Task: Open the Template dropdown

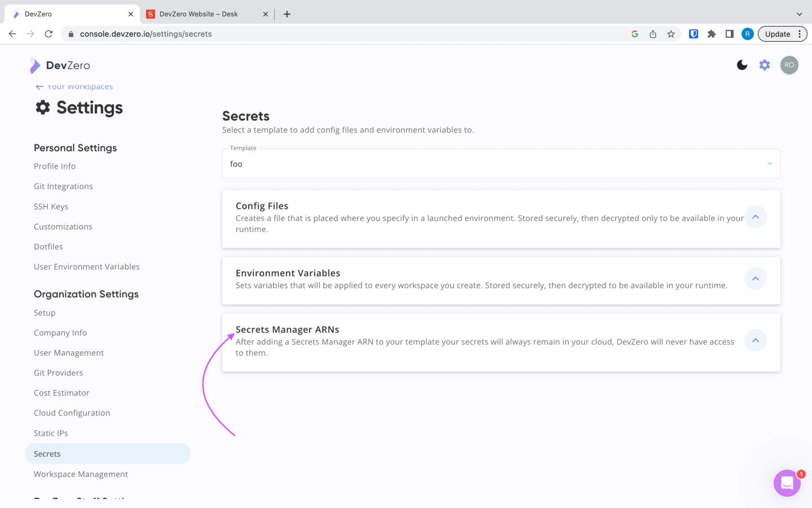Action: tap(501, 164)
